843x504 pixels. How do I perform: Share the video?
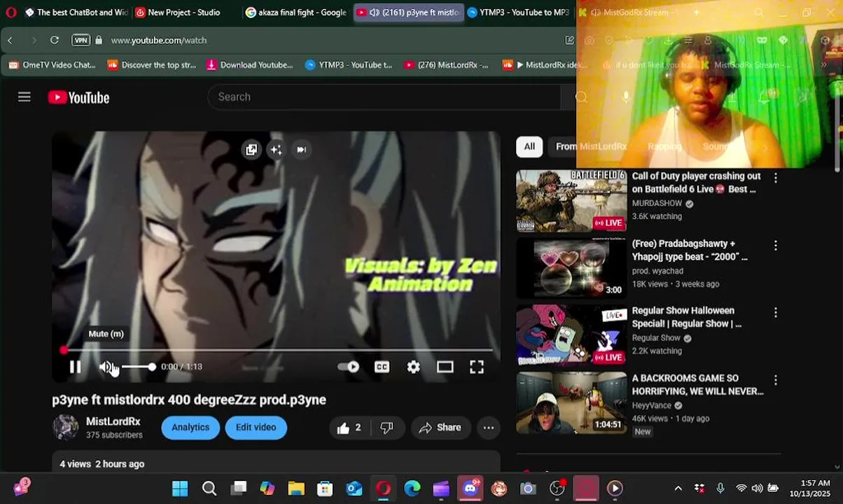tap(440, 428)
